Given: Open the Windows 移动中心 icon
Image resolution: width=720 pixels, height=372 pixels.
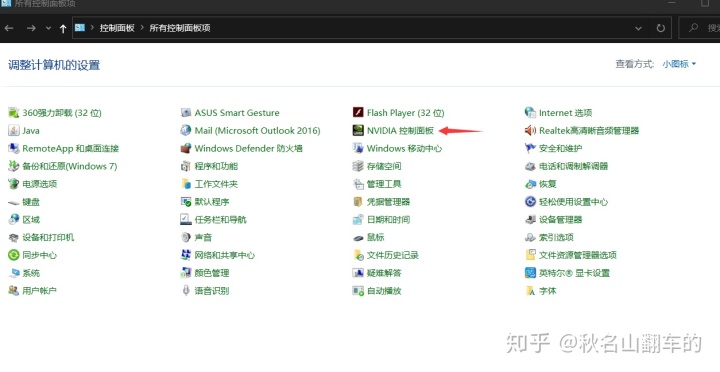Looking at the screenshot, I should click(x=358, y=148).
